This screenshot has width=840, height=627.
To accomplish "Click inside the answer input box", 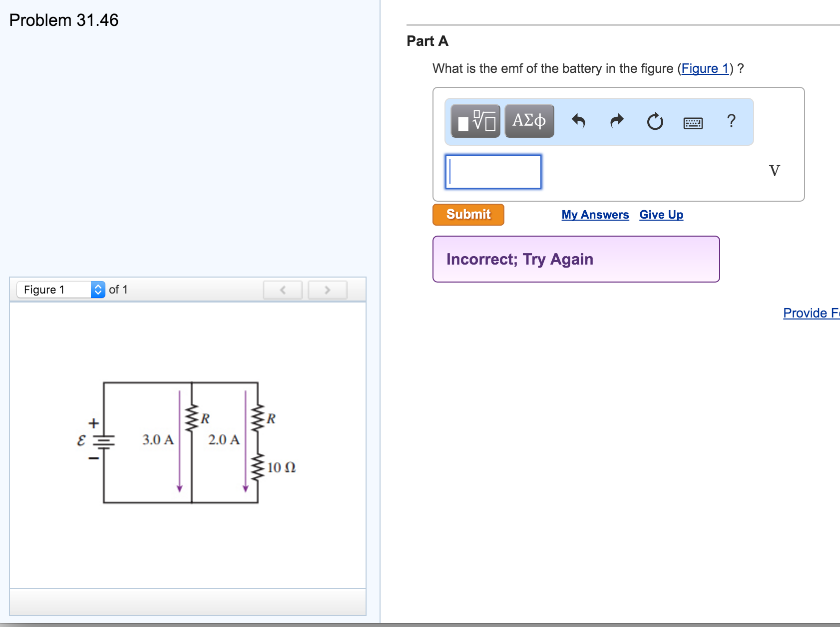I will coord(492,172).
